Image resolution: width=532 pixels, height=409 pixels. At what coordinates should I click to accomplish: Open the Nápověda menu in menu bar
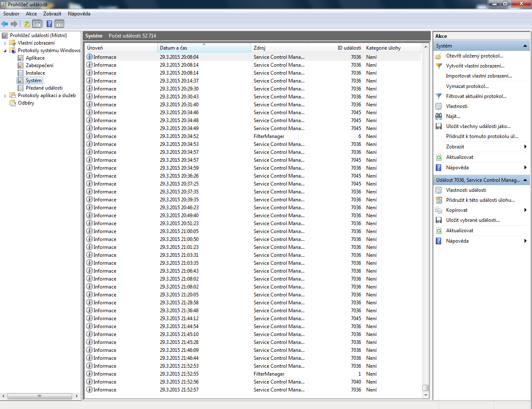point(79,14)
